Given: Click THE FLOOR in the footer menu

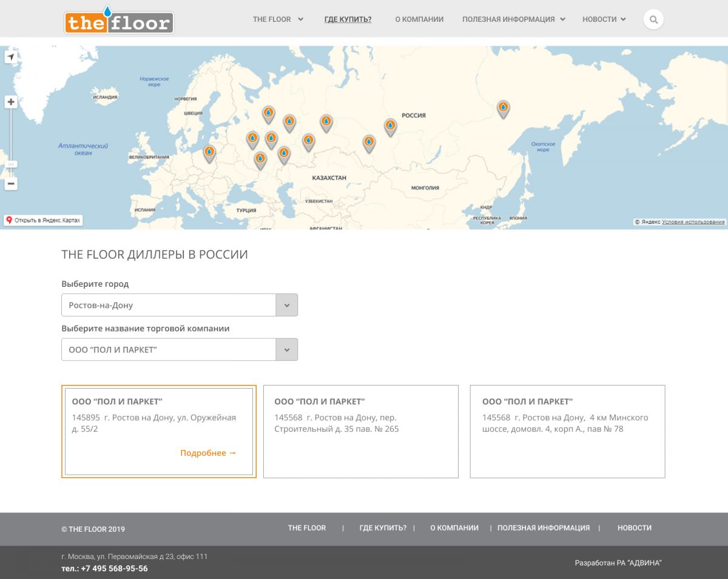Looking at the screenshot, I should 307,528.
